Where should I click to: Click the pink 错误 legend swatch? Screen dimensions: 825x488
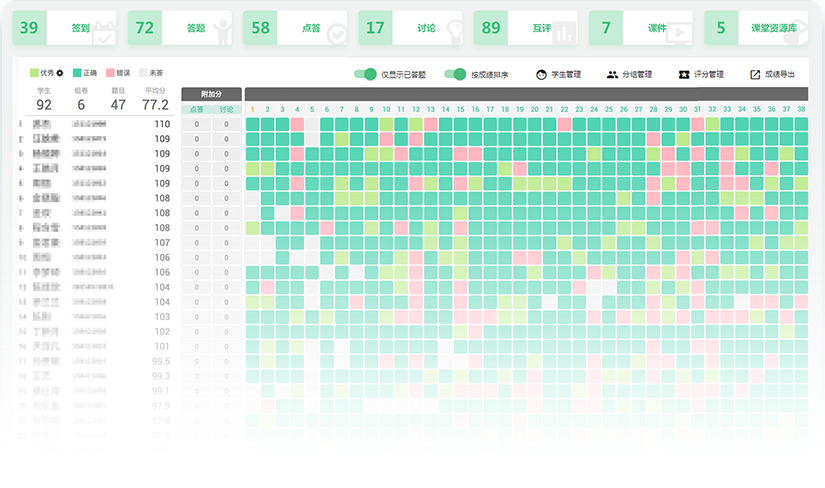point(109,73)
